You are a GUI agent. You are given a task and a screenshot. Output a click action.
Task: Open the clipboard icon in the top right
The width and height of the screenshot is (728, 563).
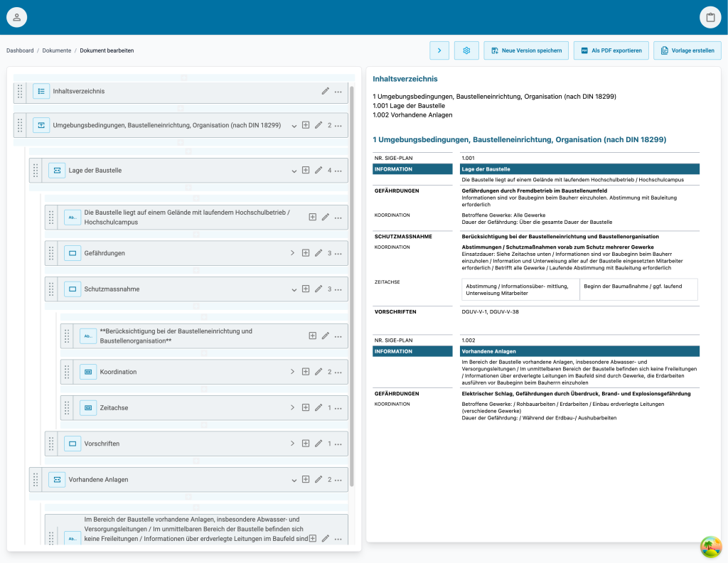point(710,16)
